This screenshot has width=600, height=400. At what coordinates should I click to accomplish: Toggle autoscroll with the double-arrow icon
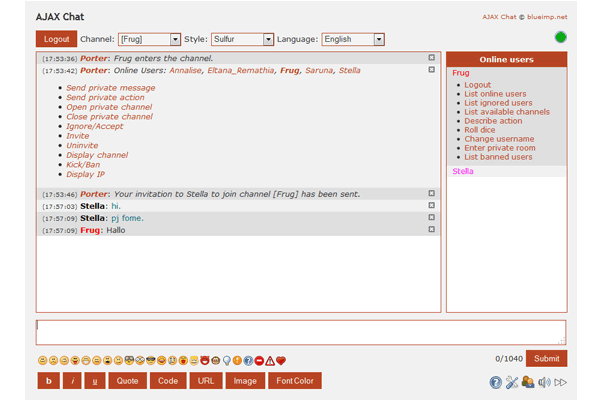[560, 382]
